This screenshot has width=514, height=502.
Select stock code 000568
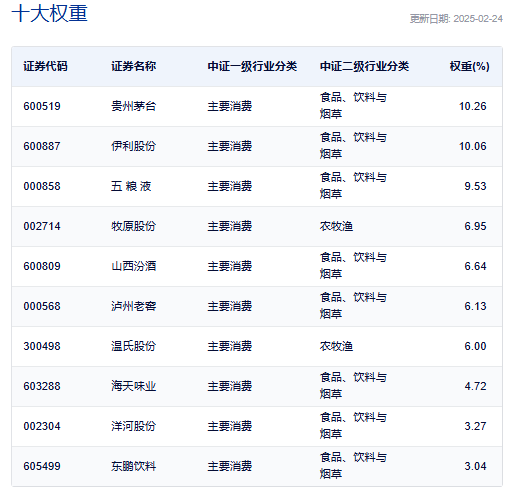42,306
